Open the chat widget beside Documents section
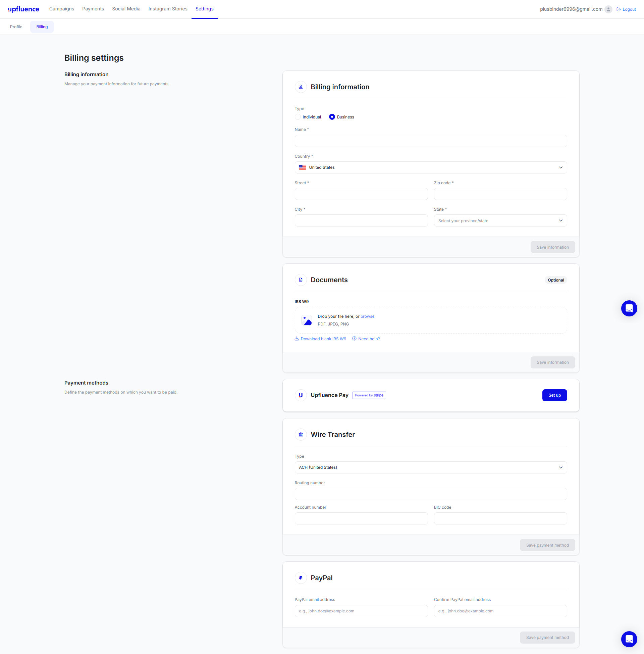 [629, 308]
